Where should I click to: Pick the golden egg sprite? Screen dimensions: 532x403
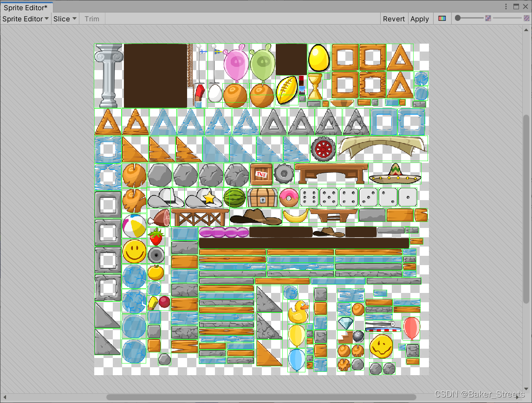pyautogui.click(x=319, y=58)
